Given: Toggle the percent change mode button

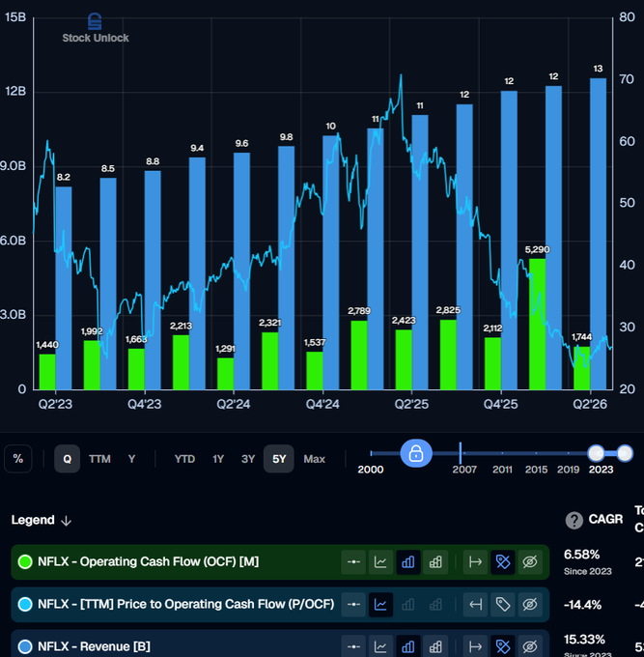Looking at the screenshot, I should click(18, 459).
